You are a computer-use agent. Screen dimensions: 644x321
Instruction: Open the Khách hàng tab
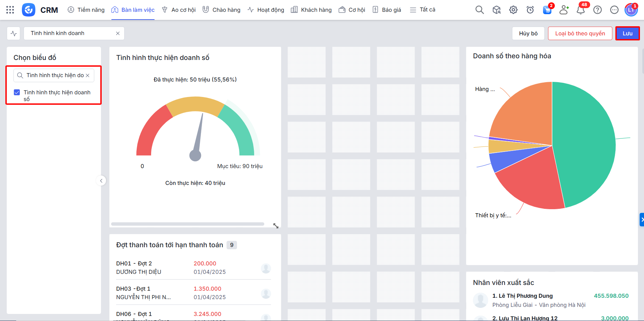pos(311,10)
